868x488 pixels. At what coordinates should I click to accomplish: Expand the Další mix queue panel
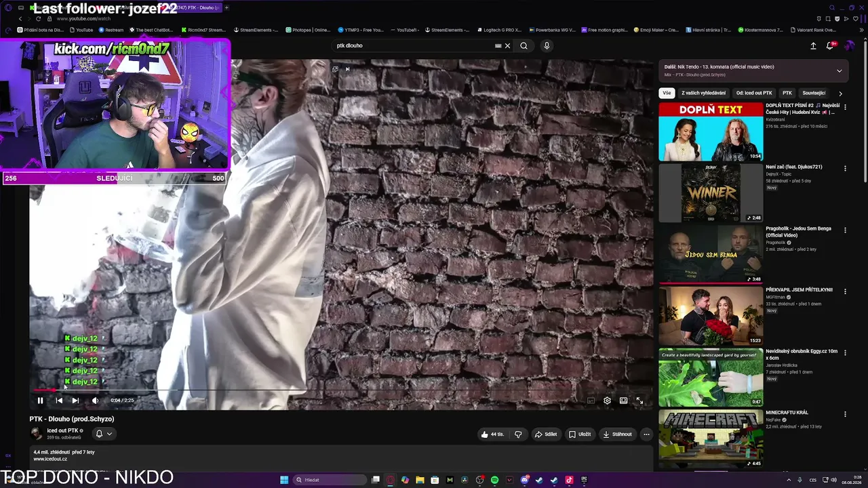pos(839,70)
